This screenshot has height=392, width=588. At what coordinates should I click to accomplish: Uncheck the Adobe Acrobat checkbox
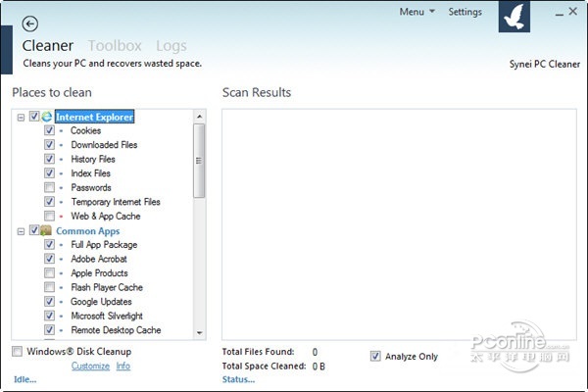click(49, 259)
